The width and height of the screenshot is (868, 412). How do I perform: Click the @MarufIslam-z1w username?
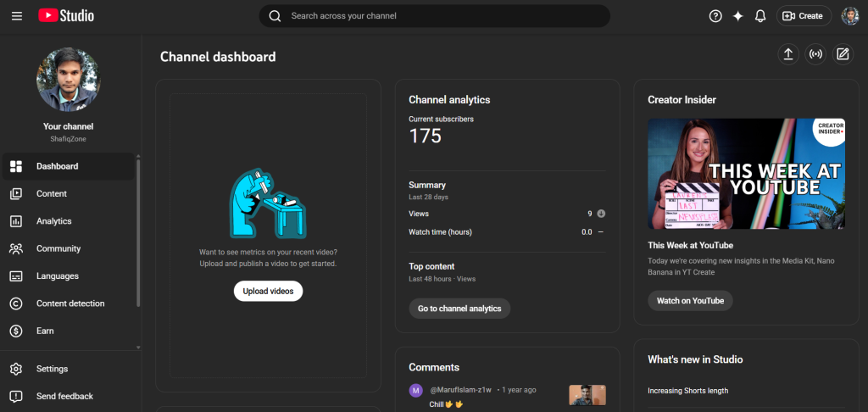pyautogui.click(x=460, y=390)
